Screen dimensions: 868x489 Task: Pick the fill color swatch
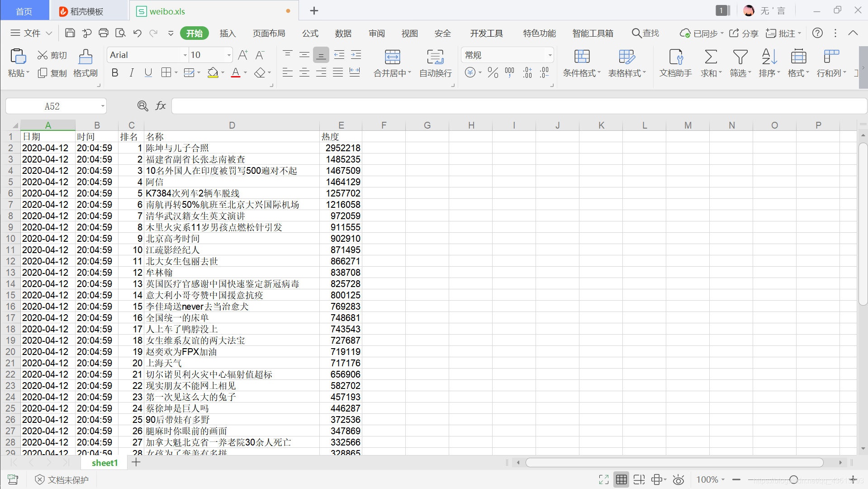(213, 72)
